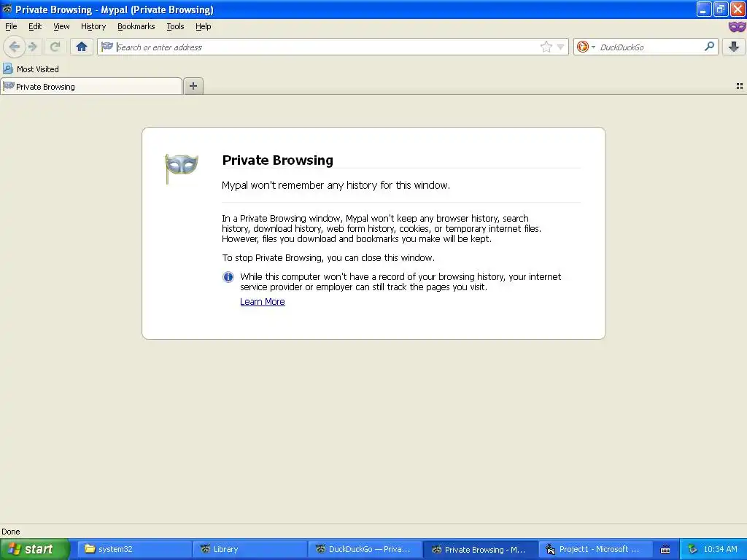Open the Downloads arrow button
Screen dimensions: 747x560
pos(734,47)
